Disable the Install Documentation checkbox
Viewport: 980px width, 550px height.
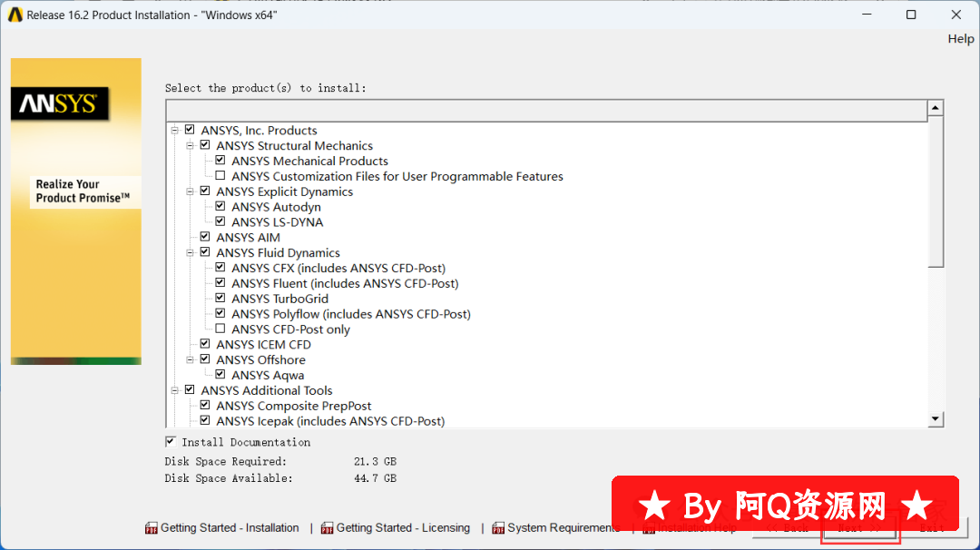click(171, 442)
